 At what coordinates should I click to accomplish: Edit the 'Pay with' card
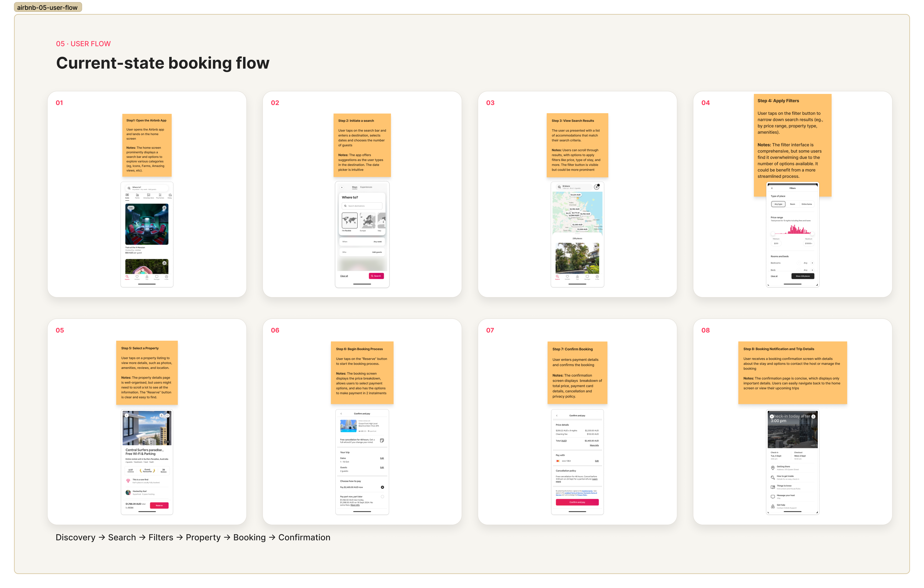tap(597, 461)
